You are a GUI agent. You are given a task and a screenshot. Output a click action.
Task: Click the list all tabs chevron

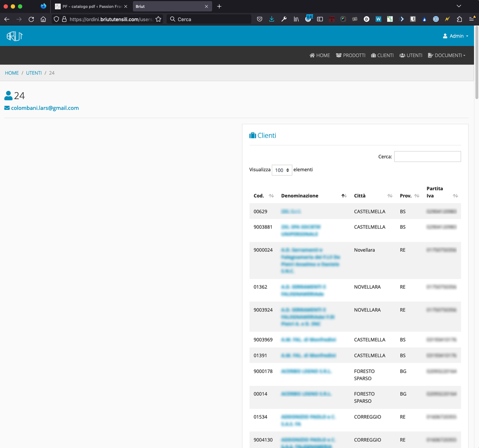(459, 6)
